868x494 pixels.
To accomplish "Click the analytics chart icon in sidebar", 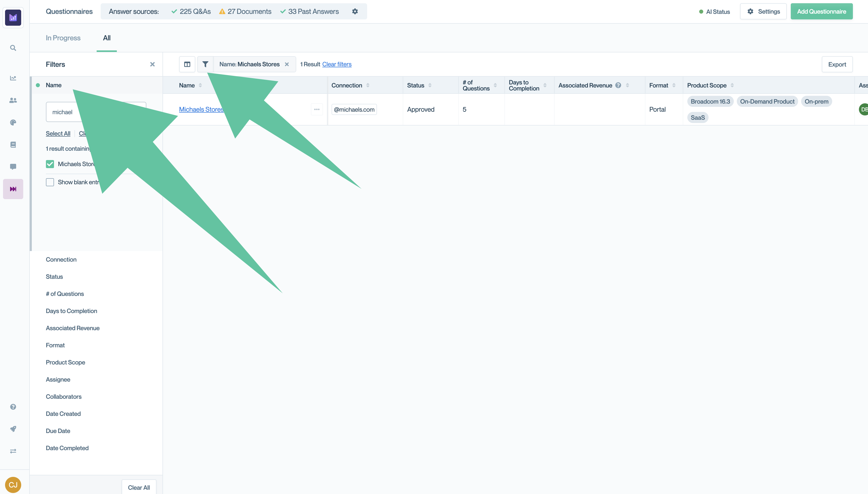I will [x=13, y=78].
